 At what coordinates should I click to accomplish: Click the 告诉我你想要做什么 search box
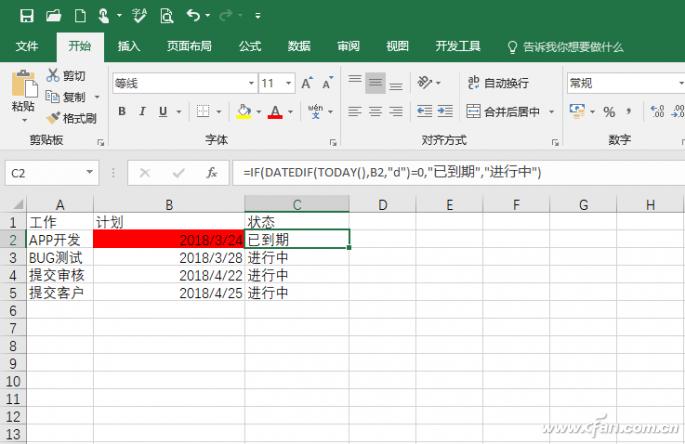click(x=566, y=47)
